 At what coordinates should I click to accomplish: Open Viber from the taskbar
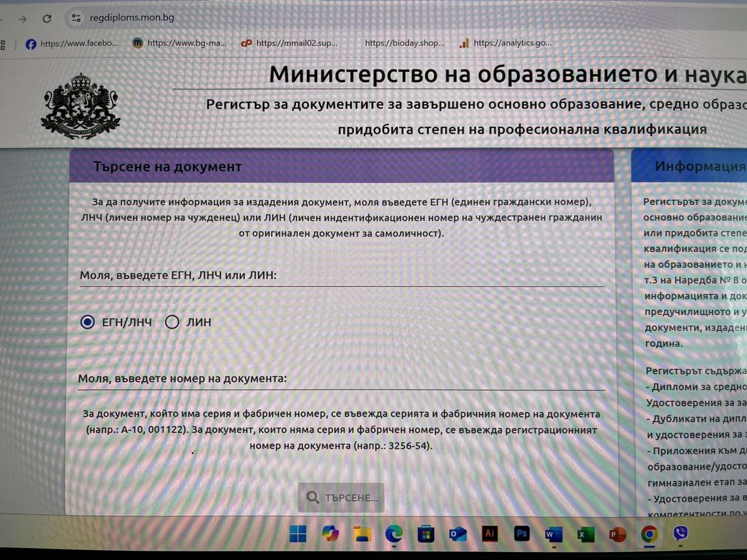(680, 533)
